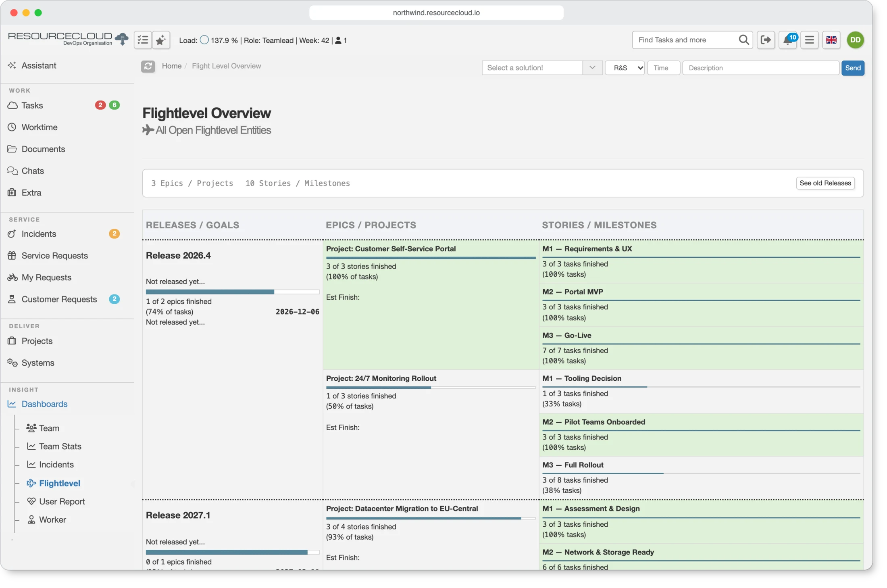The image size is (887, 588).
Task: Click the green Tasks badge showing 6
Action: click(x=115, y=105)
